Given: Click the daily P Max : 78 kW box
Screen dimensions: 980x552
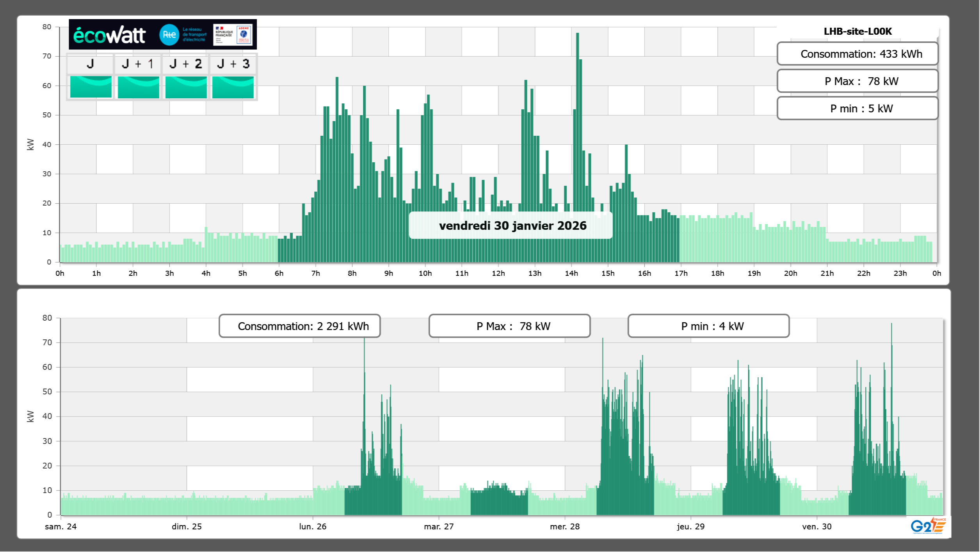Looking at the screenshot, I should [x=857, y=81].
